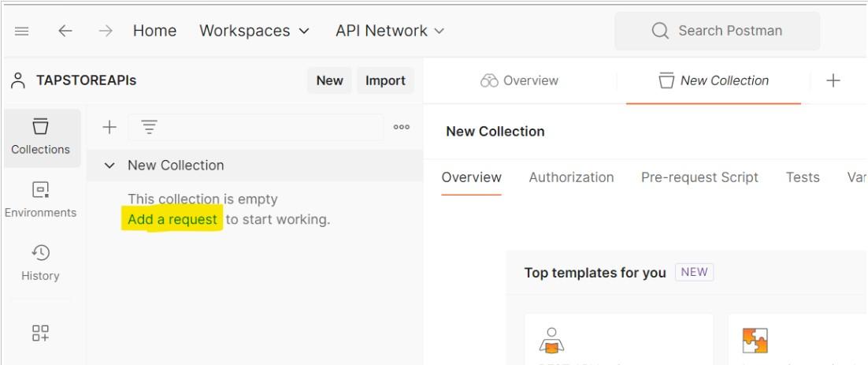Collapse the New Collection tree item
Image resolution: width=868 pixels, height=365 pixels.
[x=110, y=166]
